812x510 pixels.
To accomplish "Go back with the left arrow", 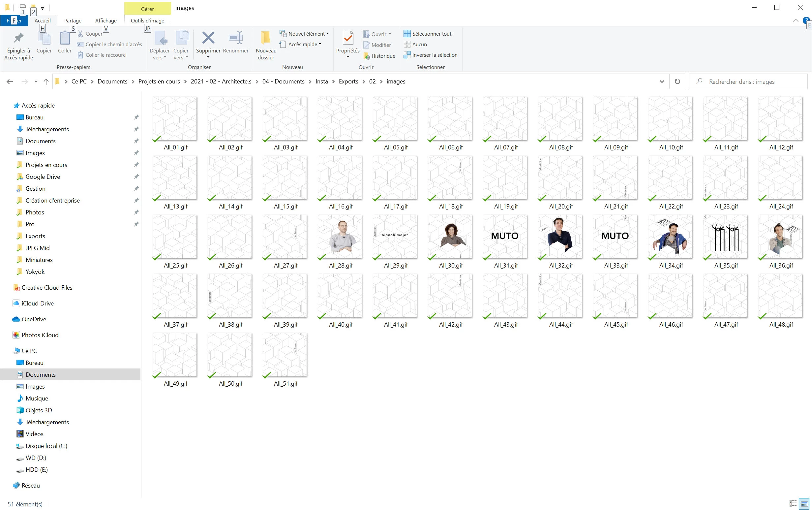I will click(x=10, y=81).
